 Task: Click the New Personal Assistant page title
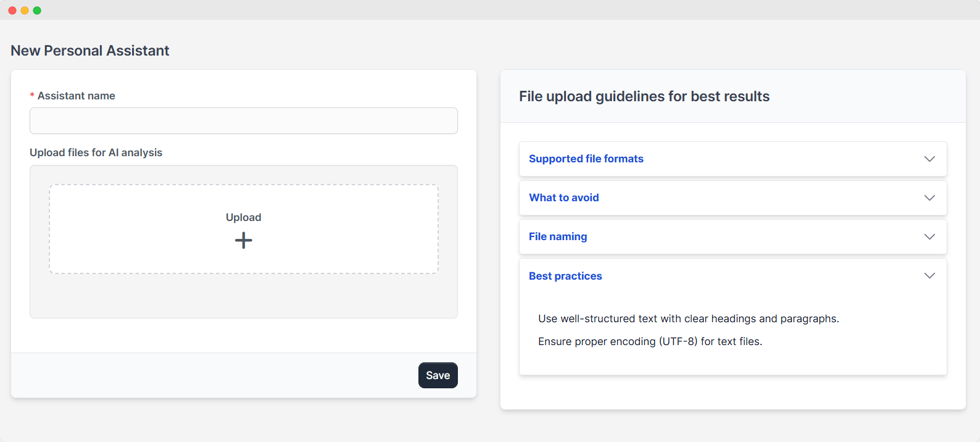(89, 51)
